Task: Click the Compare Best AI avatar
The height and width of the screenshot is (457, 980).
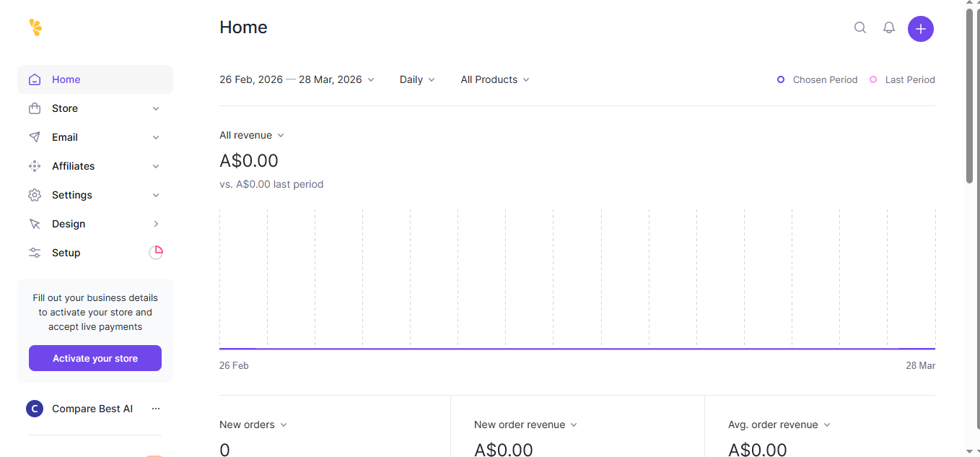Action: [x=35, y=409]
